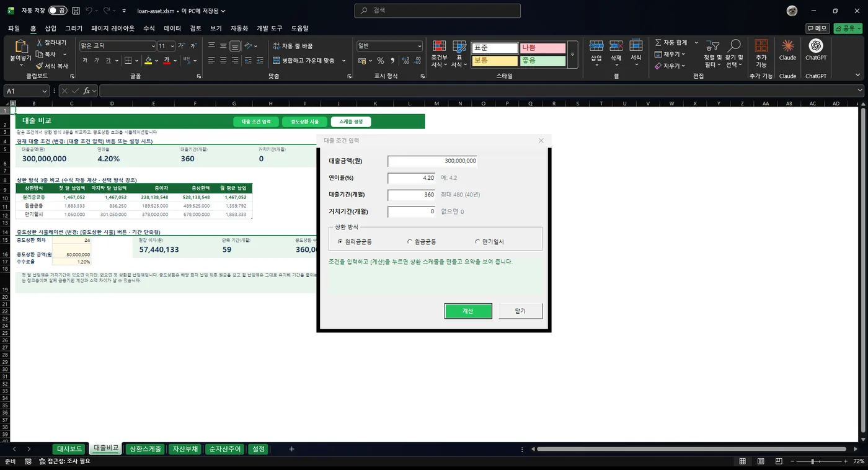This screenshot has width=868, height=470.
Task: Switch to the 자산부채 sheet tab
Action: 185,449
